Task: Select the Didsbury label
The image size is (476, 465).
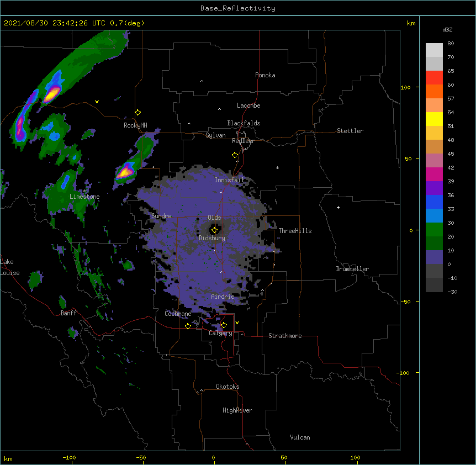Action: click(212, 238)
